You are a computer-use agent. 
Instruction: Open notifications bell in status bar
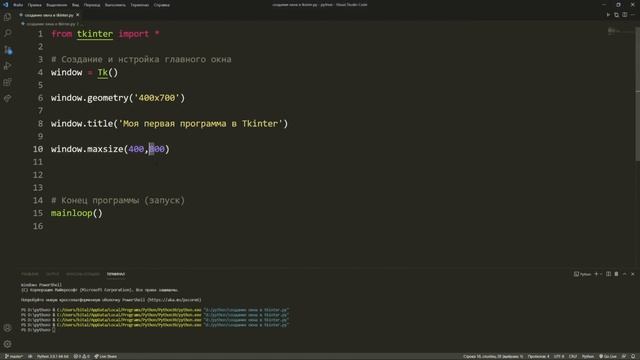633,356
